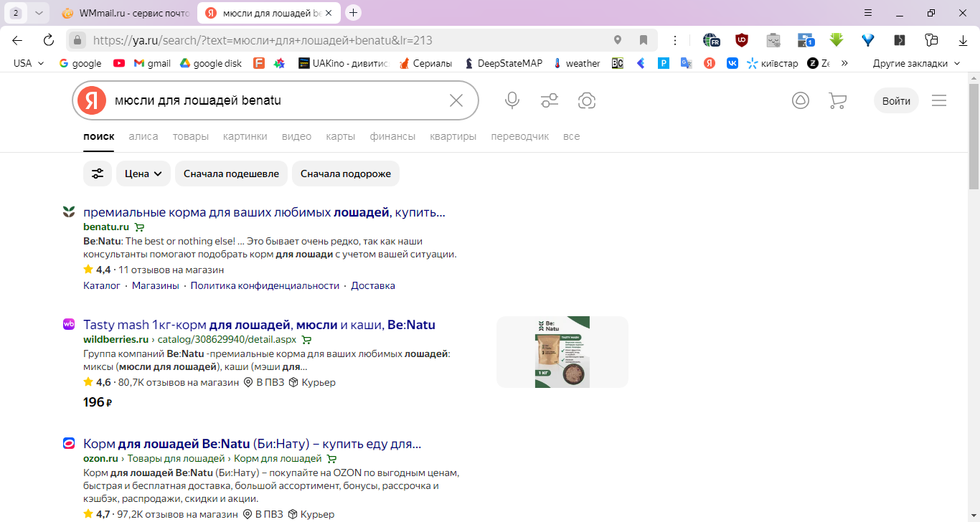
Task: Expand the Цена price dropdown
Action: (143, 174)
